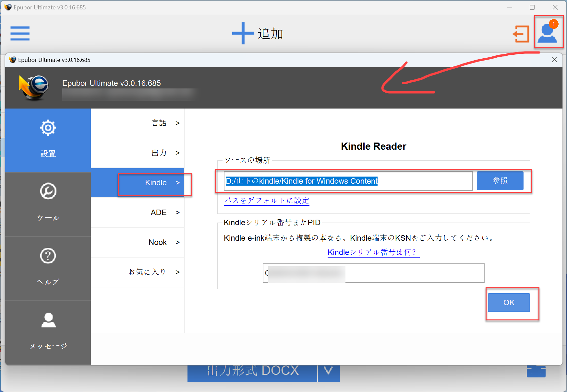The width and height of the screenshot is (567, 392).
Task: Click the 参照 browse button
Action: tap(500, 181)
